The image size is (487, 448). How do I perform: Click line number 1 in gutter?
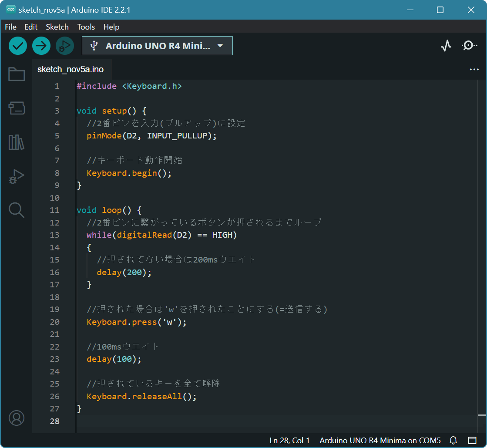[x=57, y=86]
